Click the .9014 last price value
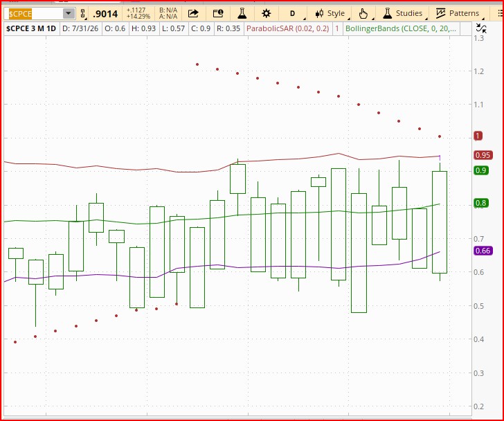This screenshot has width=504, height=421. [x=105, y=14]
